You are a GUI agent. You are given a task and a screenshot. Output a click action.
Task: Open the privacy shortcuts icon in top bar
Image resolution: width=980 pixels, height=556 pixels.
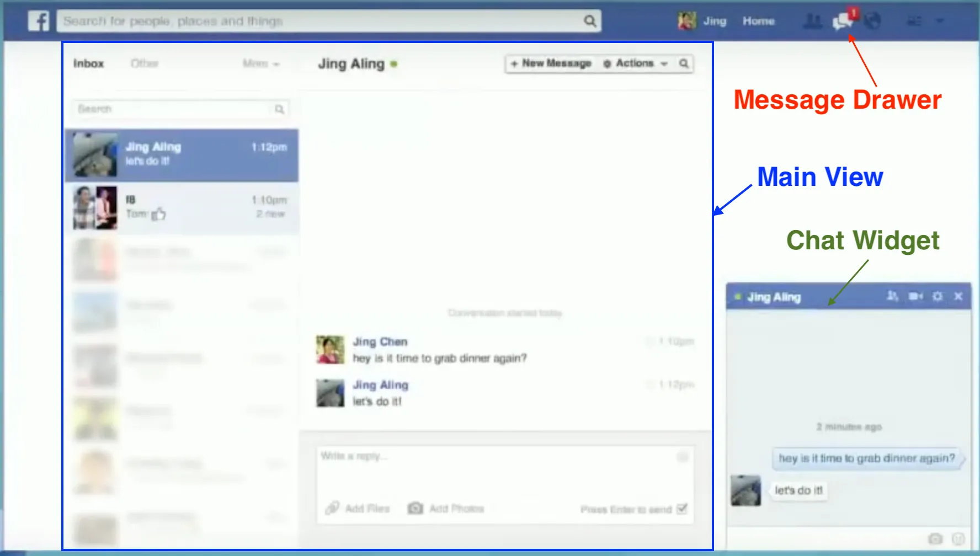point(914,22)
